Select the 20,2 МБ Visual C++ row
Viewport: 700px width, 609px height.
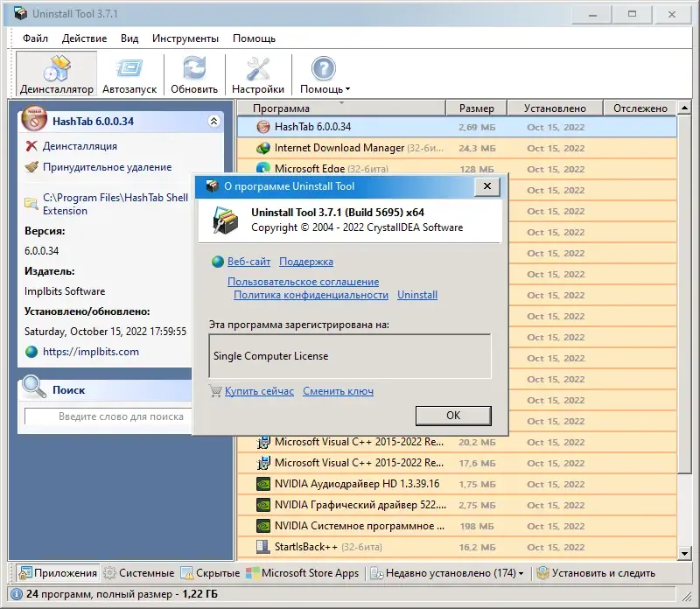click(457, 442)
